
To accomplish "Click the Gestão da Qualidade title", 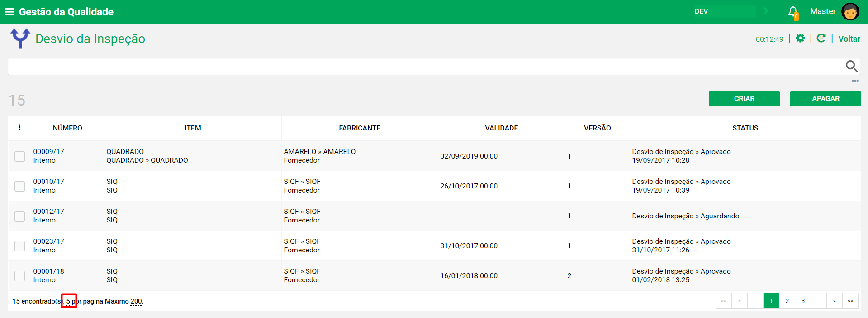I will point(66,12).
